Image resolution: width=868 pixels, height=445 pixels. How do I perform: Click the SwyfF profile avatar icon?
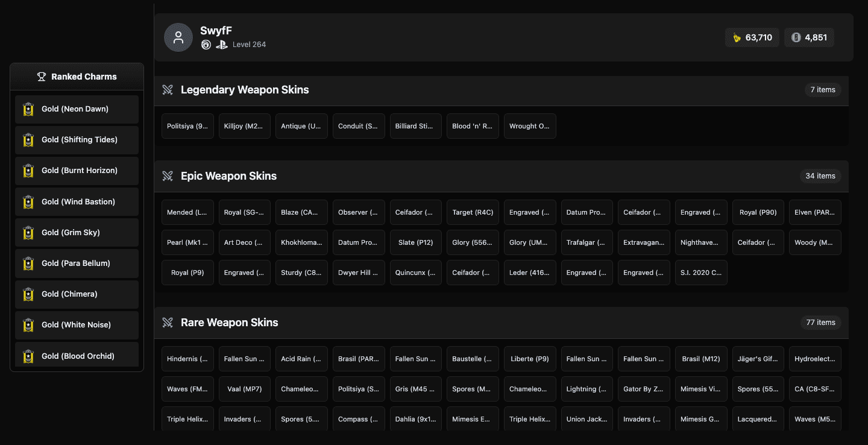coord(178,37)
